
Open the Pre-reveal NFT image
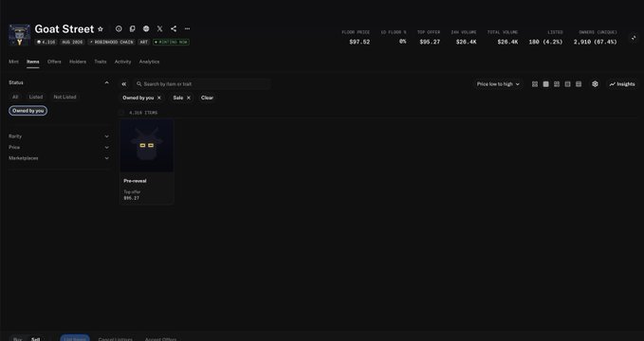[147, 146]
